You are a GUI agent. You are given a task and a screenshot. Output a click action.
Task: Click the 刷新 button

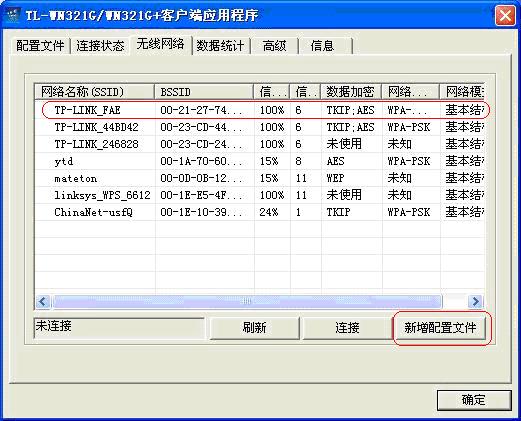(255, 328)
